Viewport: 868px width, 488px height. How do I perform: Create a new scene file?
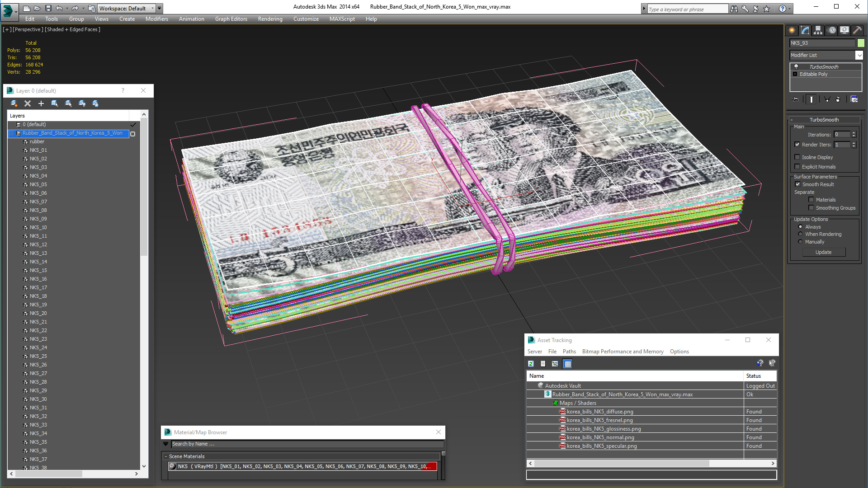pyautogui.click(x=26, y=8)
